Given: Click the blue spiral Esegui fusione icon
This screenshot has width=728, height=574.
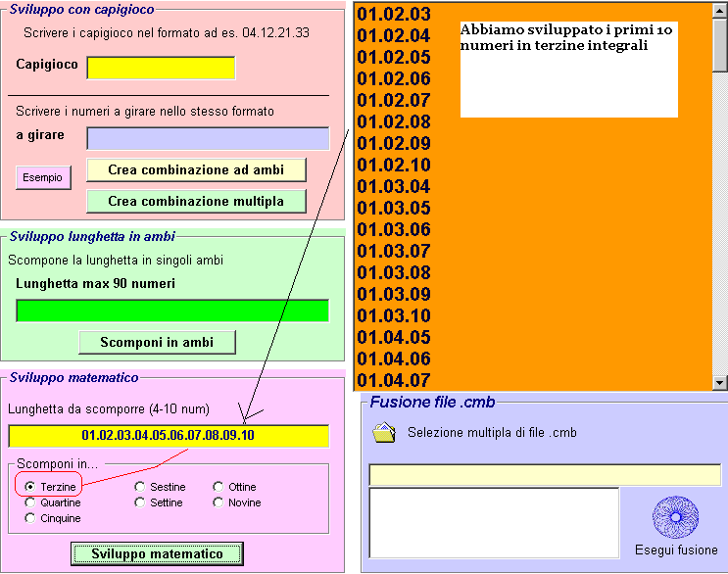Looking at the screenshot, I should (x=675, y=517).
